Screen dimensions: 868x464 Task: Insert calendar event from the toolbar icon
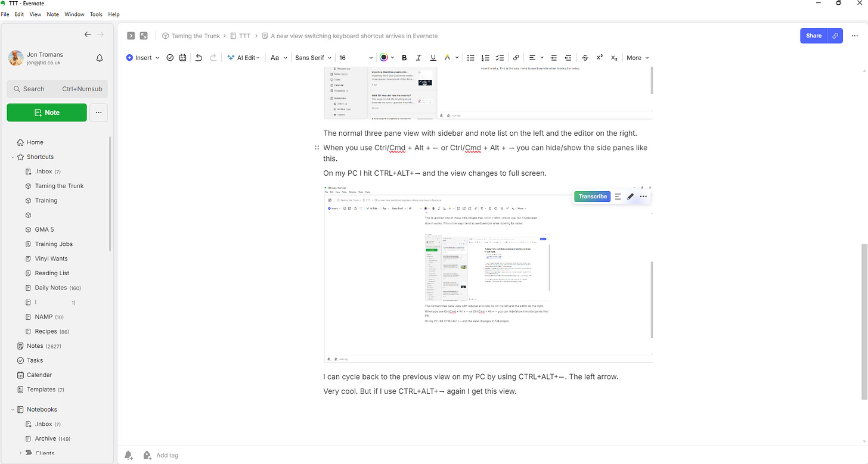(183, 58)
